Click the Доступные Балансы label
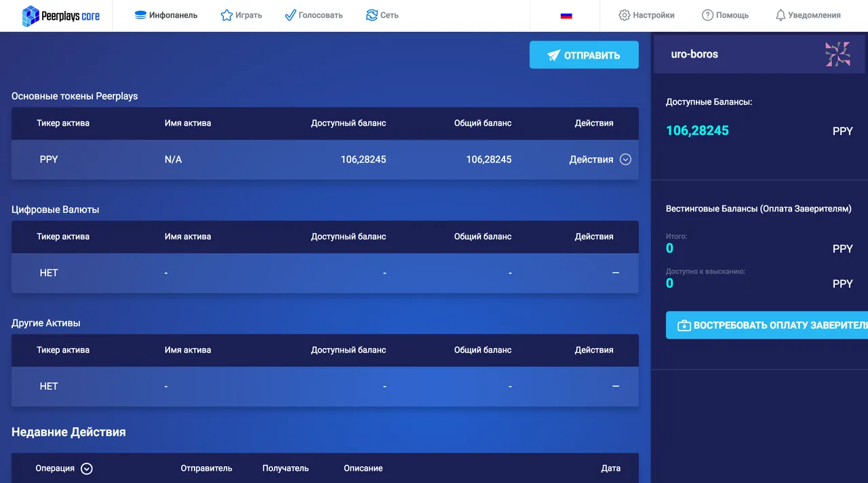Viewport: 868px width, 483px height. tap(709, 102)
